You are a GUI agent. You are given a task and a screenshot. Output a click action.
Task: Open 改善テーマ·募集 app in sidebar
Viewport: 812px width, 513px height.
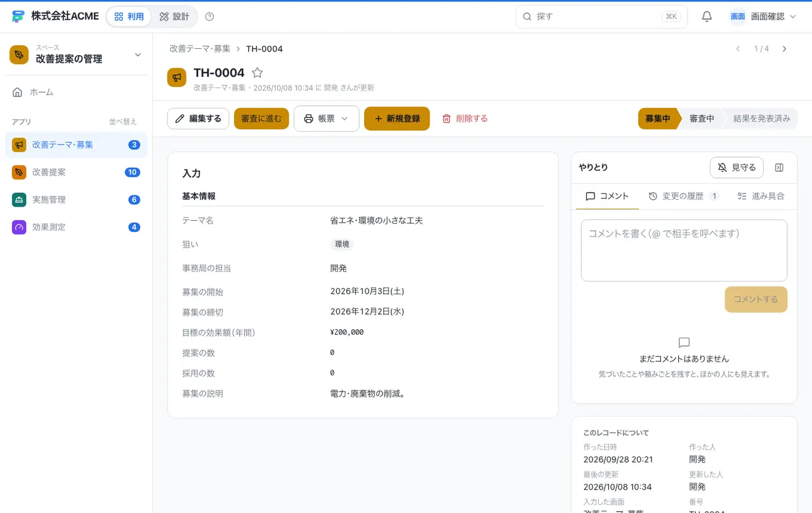click(x=76, y=145)
